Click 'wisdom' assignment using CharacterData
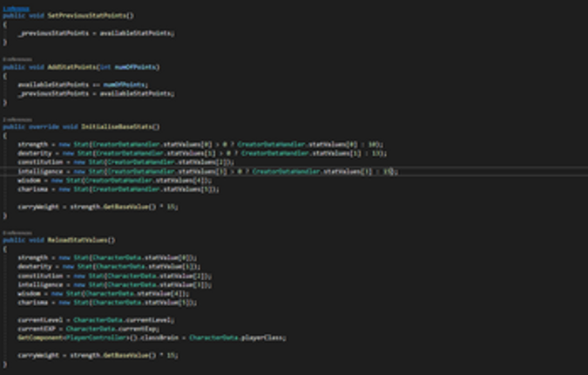Image resolution: width=588 pixels, height=375 pixels. [104, 293]
